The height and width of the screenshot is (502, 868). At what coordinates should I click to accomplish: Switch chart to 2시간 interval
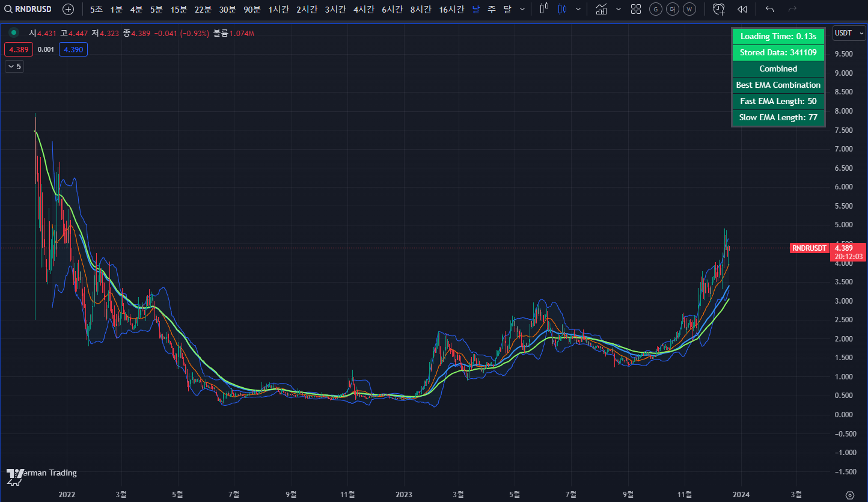(x=307, y=9)
